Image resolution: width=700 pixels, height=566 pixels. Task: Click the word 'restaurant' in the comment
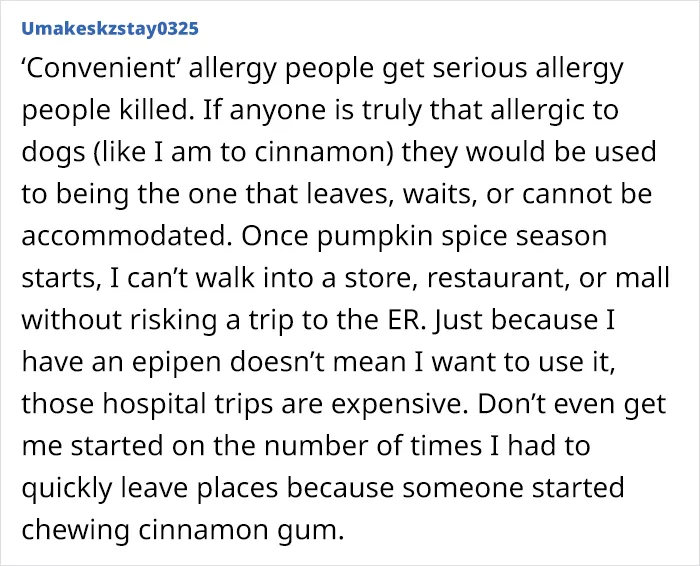[498, 278]
